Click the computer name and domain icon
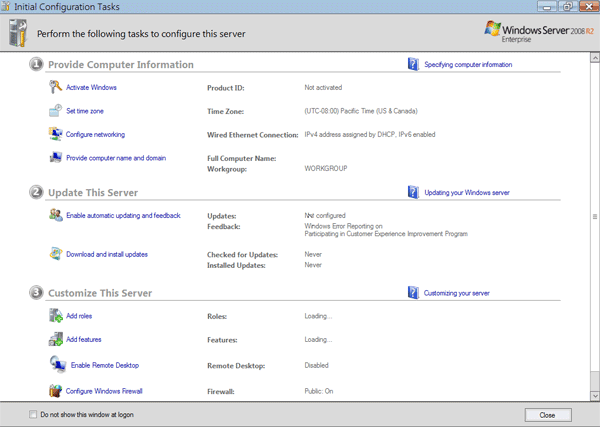Viewport: 600px width, 427px height. (55, 157)
